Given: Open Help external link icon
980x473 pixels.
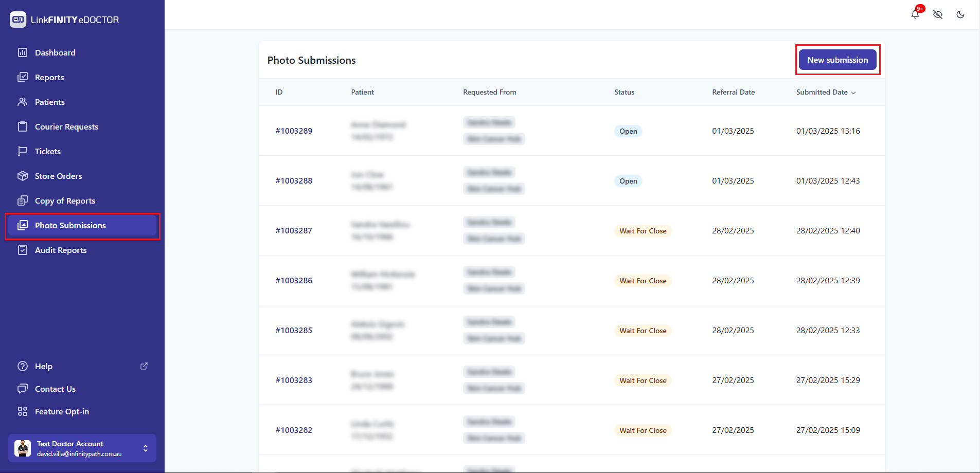Looking at the screenshot, I should tap(144, 366).
